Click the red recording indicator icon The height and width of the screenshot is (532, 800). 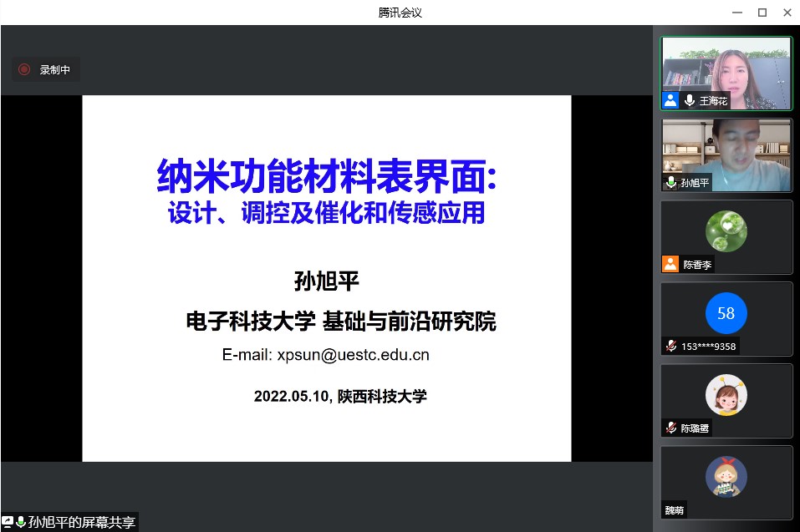click(24, 70)
